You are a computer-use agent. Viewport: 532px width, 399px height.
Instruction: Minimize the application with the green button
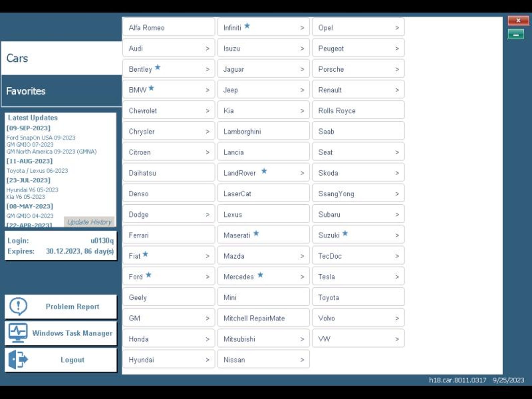[x=516, y=34]
